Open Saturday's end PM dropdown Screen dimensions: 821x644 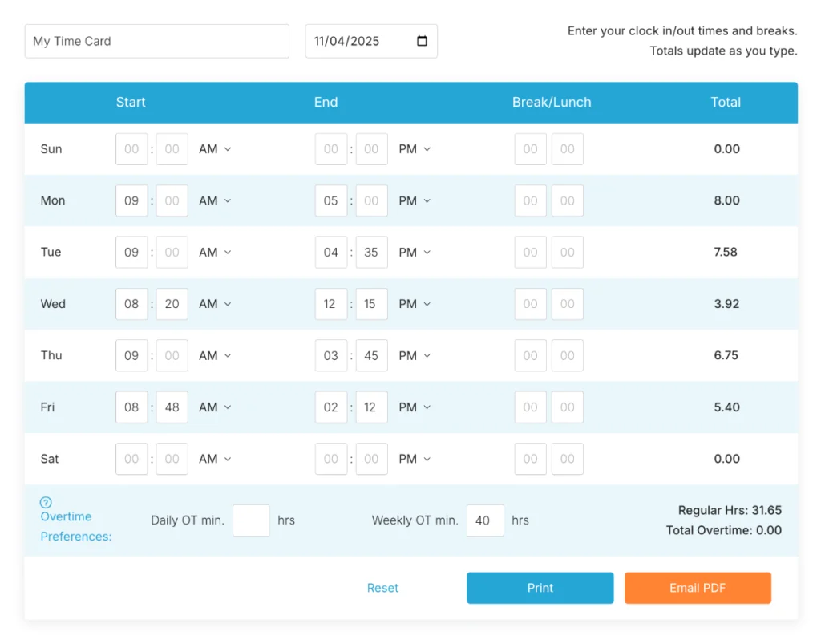click(x=415, y=459)
